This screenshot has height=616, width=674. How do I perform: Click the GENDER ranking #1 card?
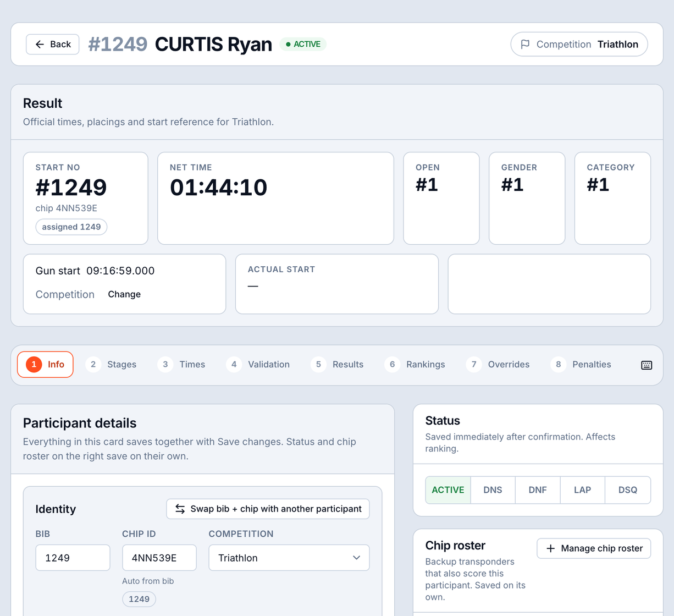click(x=527, y=199)
